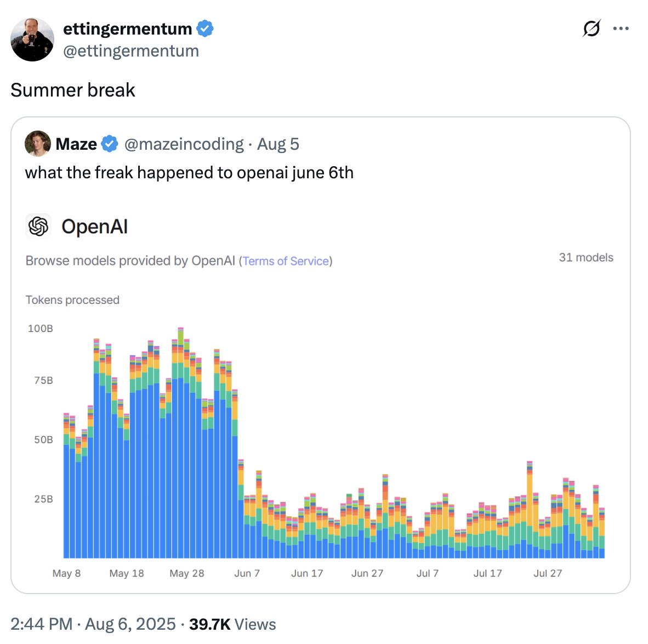
Task: Click the "31 models" label
Action: click(x=586, y=258)
